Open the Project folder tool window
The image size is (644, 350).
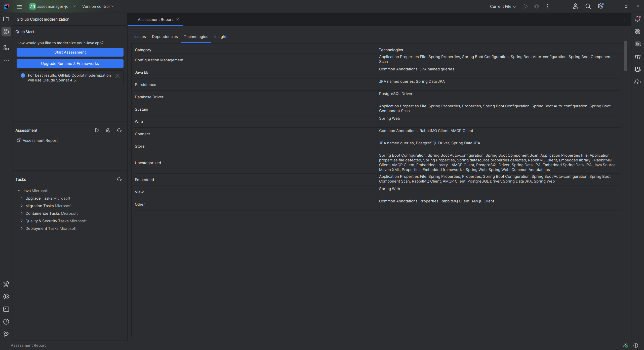[x=6, y=19]
